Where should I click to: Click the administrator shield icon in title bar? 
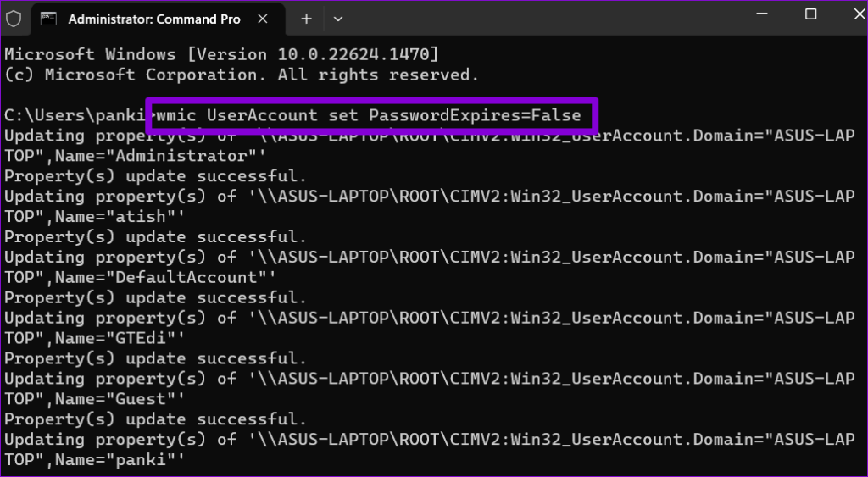click(x=14, y=19)
